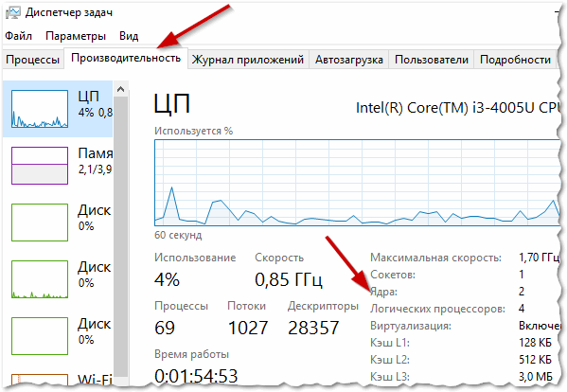Click the ЦП sidebar item label
The height and width of the screenshot is (392, 567).
[x=88, y=97]
